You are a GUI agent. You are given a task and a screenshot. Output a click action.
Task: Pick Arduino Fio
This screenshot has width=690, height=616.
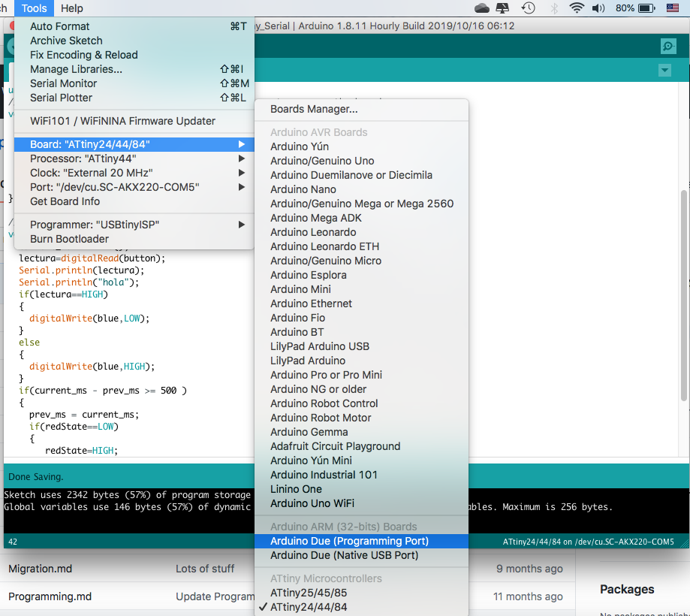pyautogui.click(x=361, y=318)
